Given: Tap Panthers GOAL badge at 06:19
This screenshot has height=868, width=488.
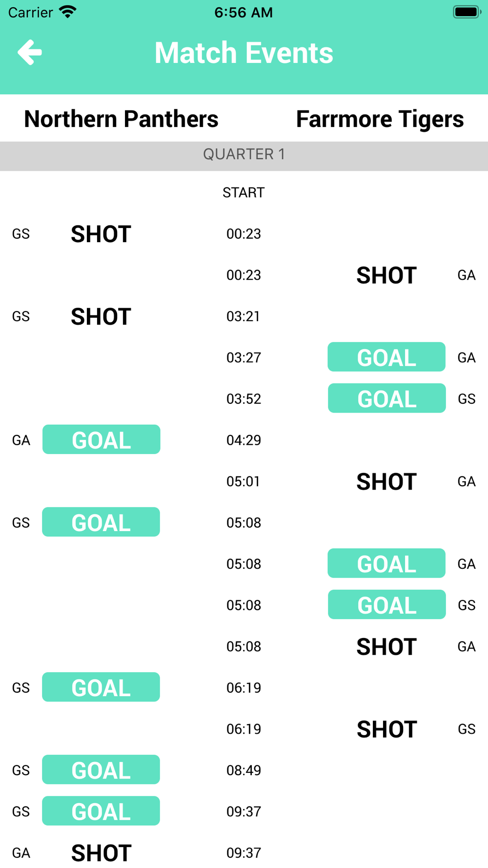Looking at the screenshot, I should [101, 687].
